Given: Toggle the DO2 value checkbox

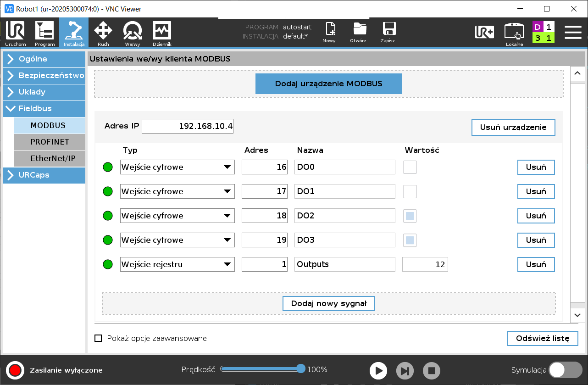Looking at the screenshot, I should (410, 216).
